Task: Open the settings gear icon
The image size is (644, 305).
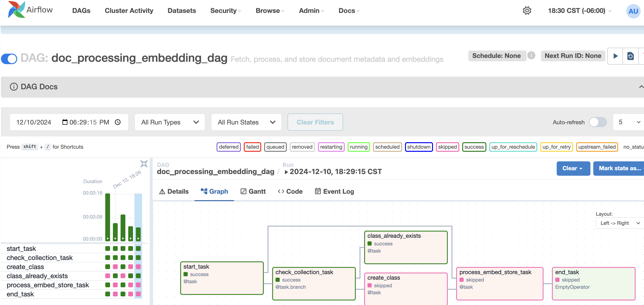Action: 527,11
